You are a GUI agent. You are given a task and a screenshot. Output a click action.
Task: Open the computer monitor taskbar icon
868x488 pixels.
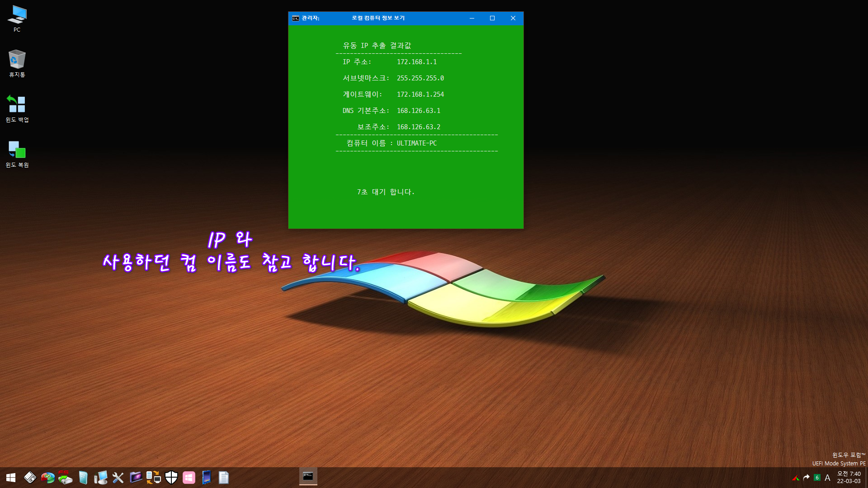pos(100,478)
